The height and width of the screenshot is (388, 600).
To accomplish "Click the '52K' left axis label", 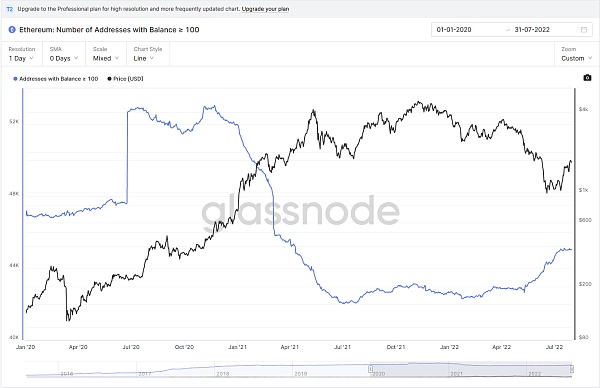I will [14, 121].
